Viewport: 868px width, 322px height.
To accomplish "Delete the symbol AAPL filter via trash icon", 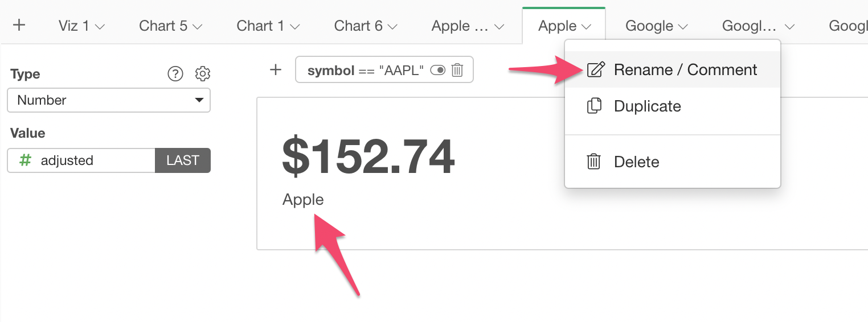I will [457, 71].
